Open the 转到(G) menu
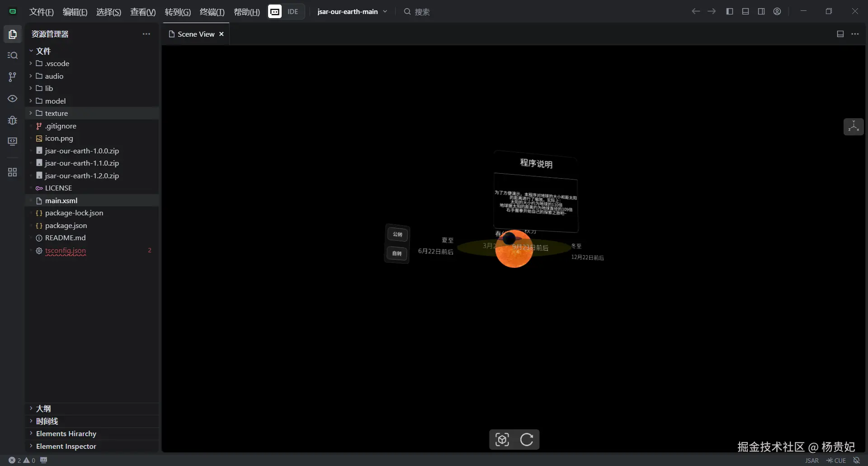 point(178,12)
